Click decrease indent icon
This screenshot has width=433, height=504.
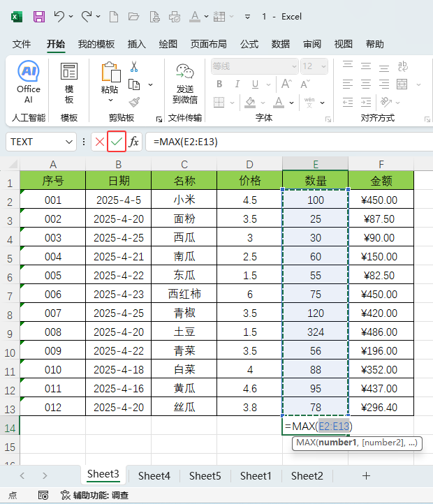(348, 102)
